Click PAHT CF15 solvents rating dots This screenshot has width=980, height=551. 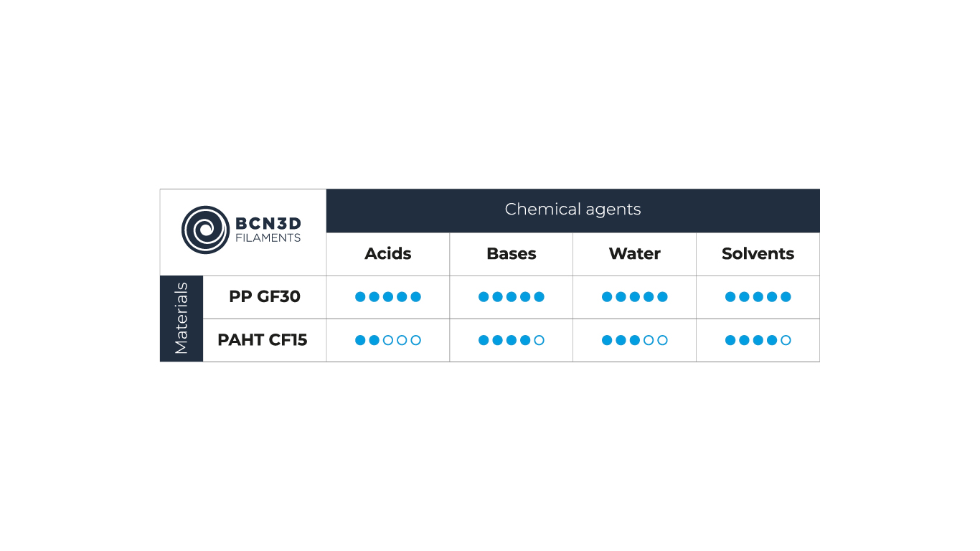click(758, 340)
